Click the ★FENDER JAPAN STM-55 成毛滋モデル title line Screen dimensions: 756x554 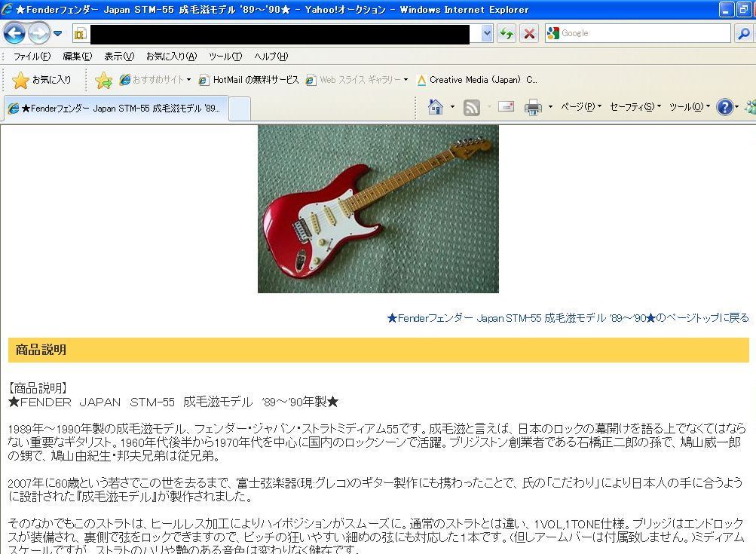click(x=173, y=402)
